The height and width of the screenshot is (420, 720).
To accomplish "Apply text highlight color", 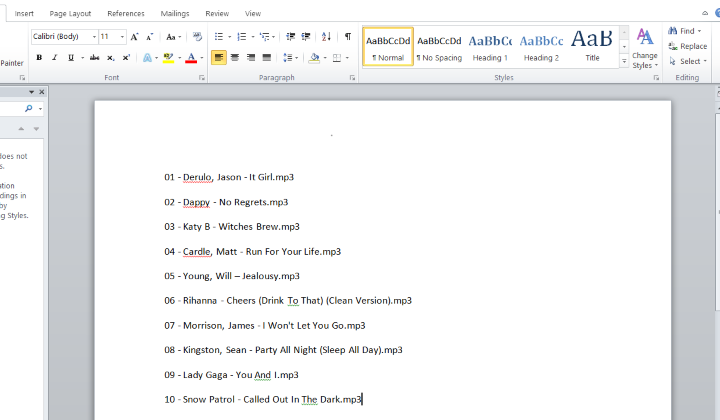I will (x=169, y=58).
